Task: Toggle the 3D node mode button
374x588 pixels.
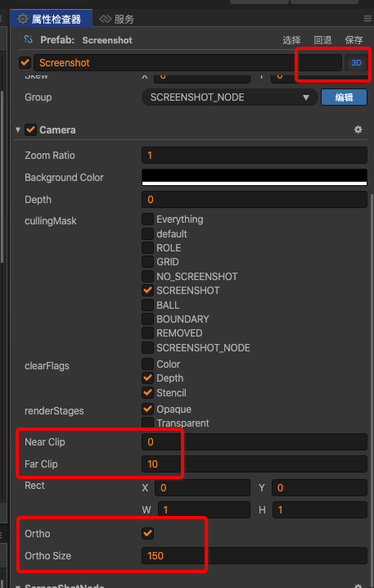Action: point(356,62)
